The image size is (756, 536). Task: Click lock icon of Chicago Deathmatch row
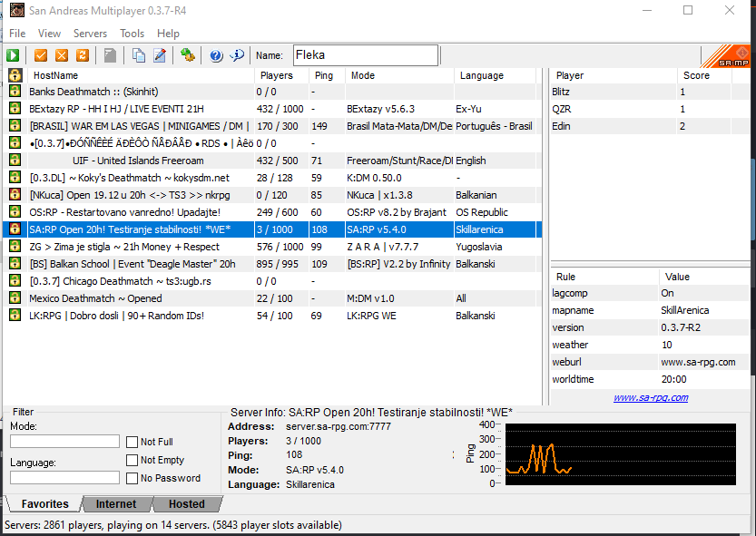tap(15, 280)
